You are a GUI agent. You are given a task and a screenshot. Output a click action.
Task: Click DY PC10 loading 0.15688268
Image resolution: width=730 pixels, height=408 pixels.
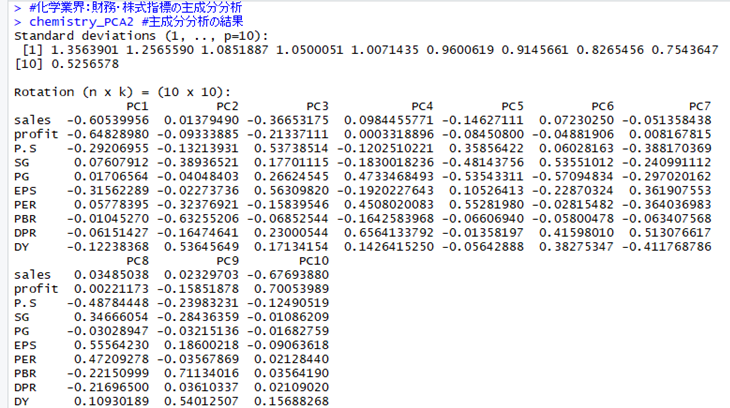coord(291,401)
